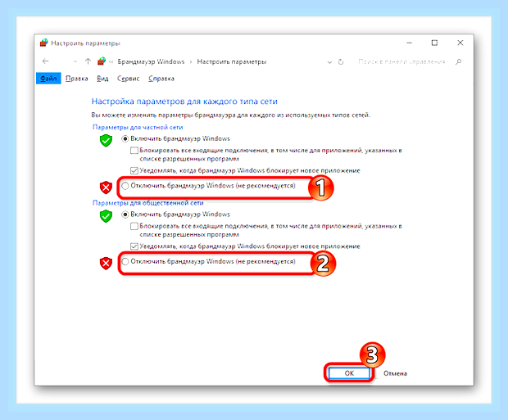Maximize the Настроить параметры window
The image size is (508, 420).
434,43
